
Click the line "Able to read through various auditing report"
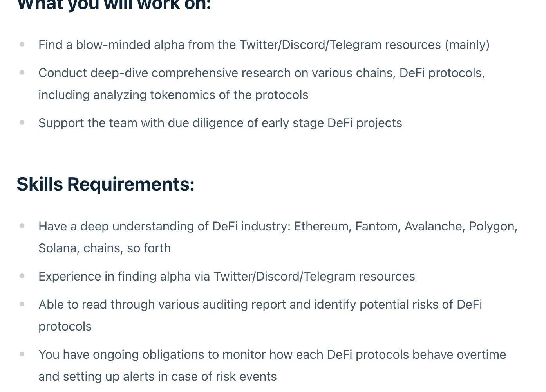(260, 304)
